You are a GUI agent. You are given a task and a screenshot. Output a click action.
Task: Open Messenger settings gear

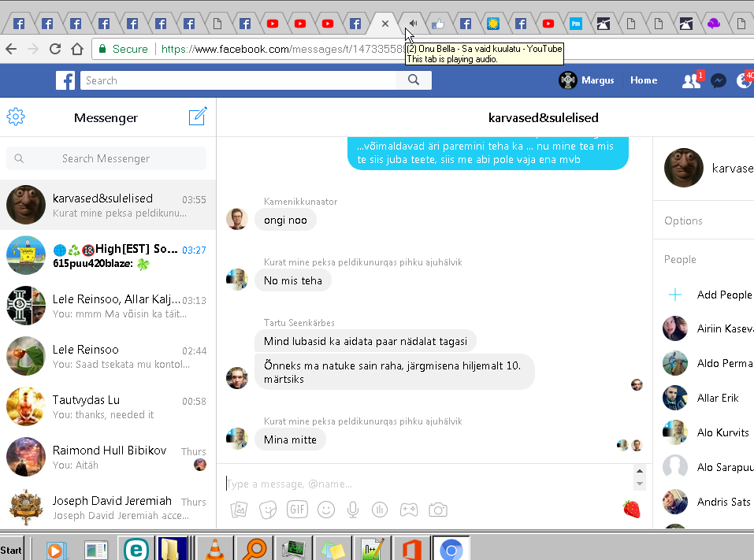tap(16, 117)
